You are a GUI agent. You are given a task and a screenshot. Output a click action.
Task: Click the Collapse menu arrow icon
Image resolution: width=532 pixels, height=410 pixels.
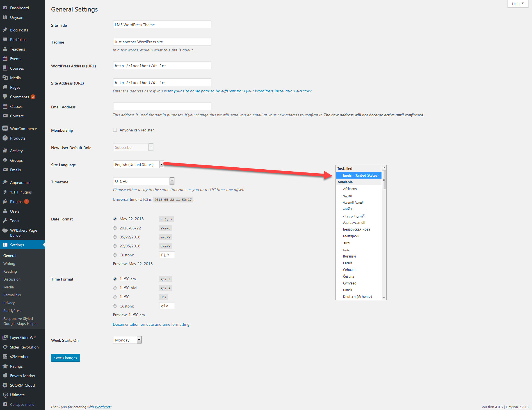tap(5, 404)
